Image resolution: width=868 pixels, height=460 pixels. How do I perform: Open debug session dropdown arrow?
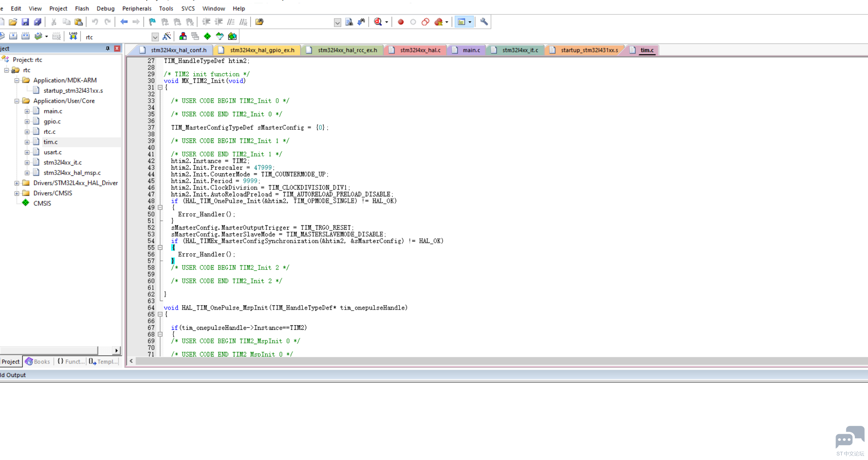387,22
